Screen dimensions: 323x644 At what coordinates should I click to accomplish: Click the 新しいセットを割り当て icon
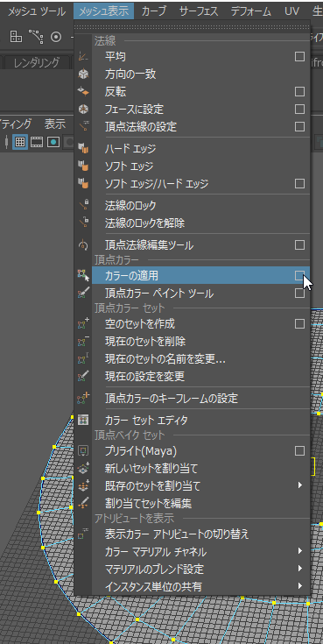[x=83, y=468]
